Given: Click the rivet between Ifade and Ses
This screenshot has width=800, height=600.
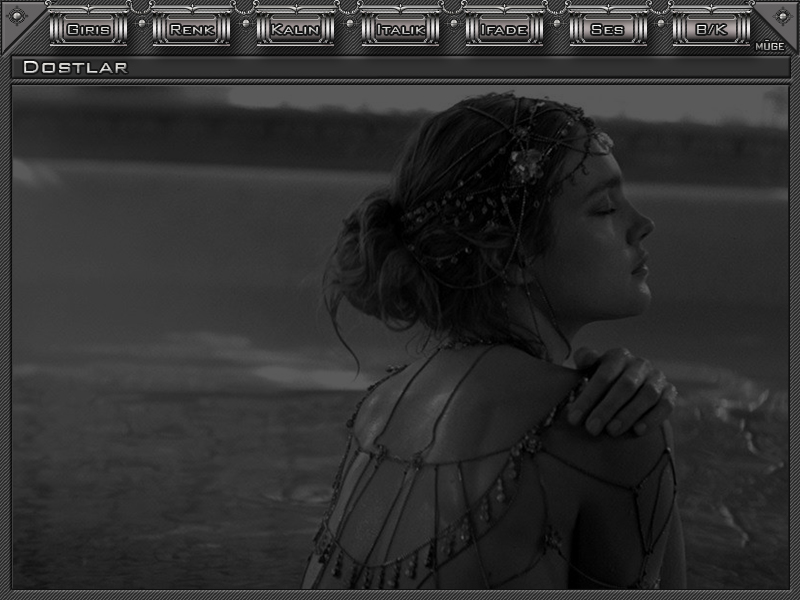Looking at the screenshot, I should 556,22.
